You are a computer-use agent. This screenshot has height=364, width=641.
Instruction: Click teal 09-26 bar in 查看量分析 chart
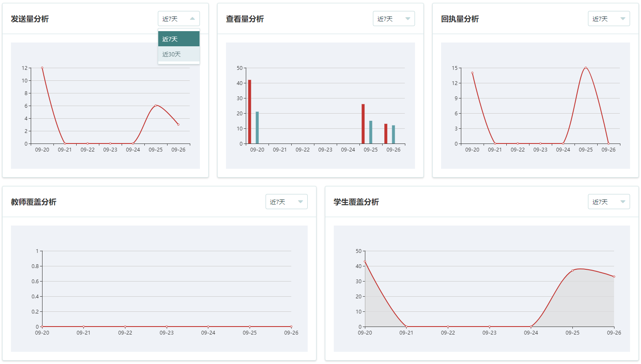tap(394, 135)
